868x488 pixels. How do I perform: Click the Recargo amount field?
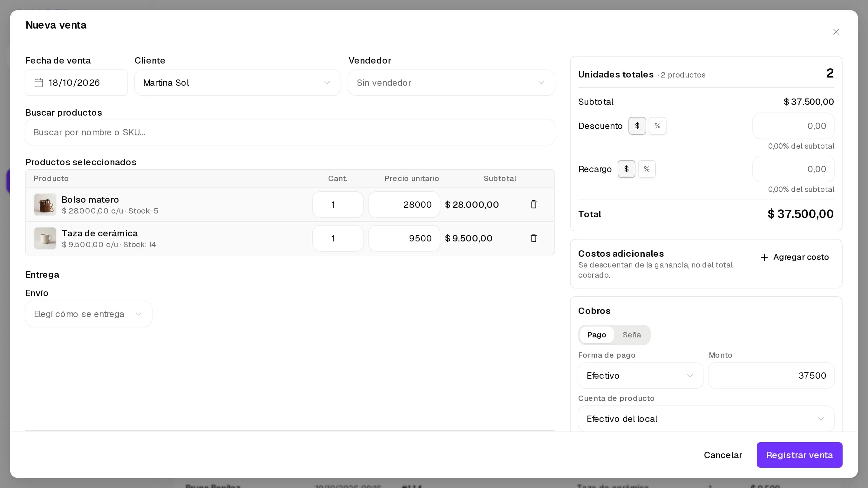point(793,169)
